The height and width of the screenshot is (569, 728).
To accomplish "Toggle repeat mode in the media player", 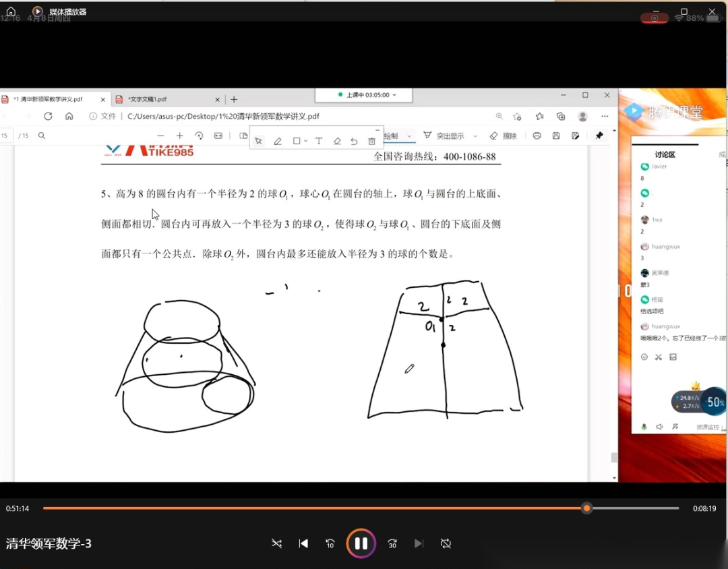I will (446, 543).
